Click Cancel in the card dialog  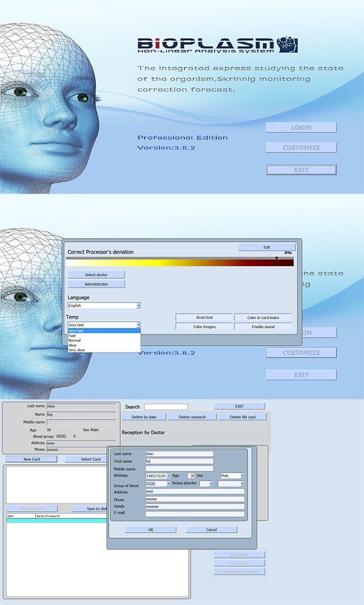point(212,530)
